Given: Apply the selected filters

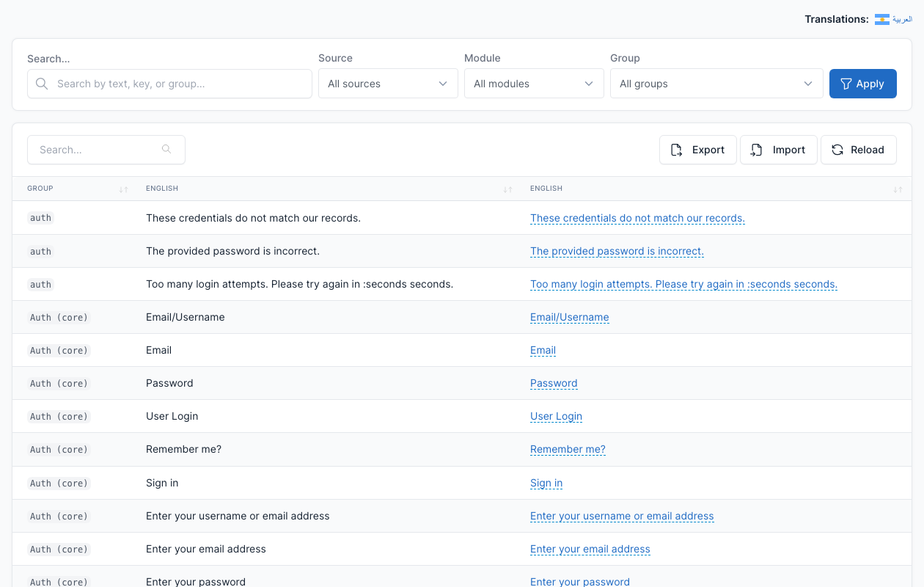Looking at the screenshot, I should pyautogui.click(x=863, y=84).
